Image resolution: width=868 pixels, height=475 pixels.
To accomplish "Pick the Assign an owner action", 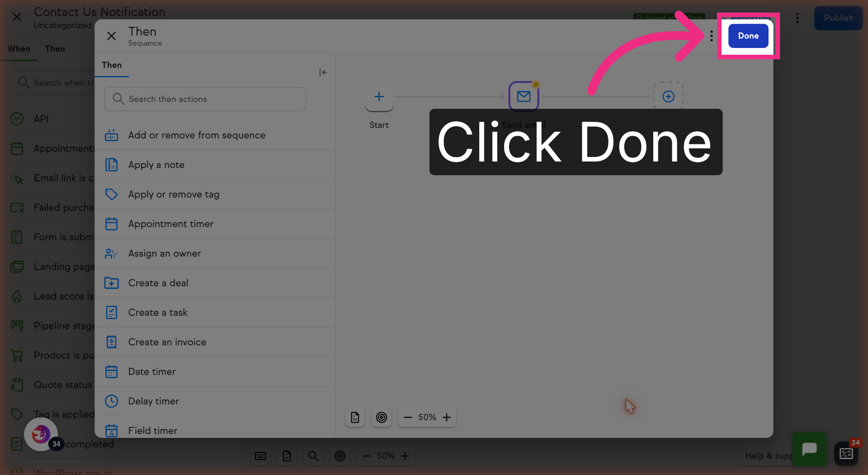I will (x=215, y=253).
